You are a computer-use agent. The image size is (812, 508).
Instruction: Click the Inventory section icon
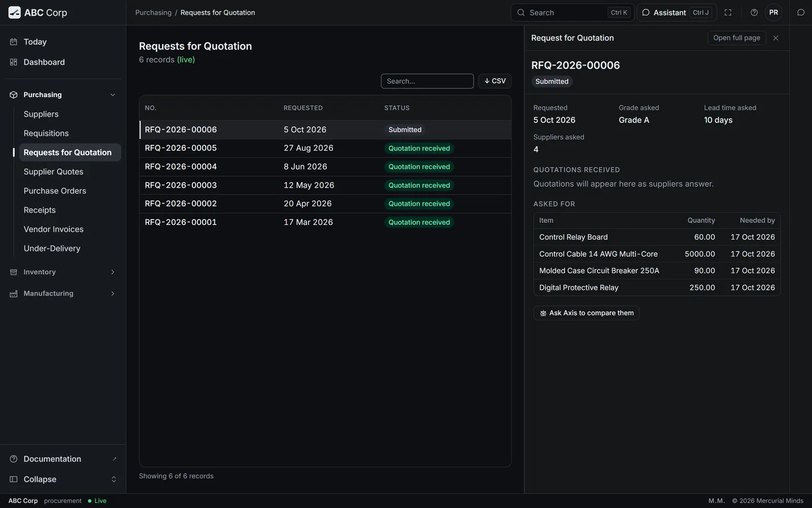tap(14, 272)
